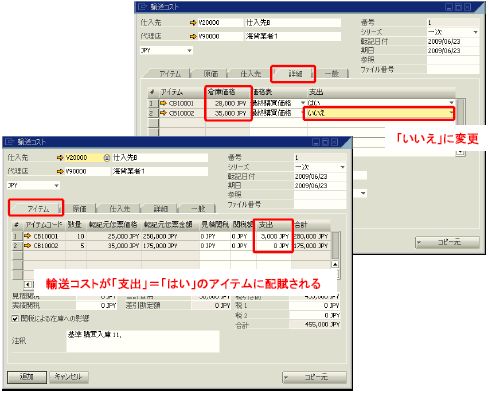Open the 仕入先 tab in front window
The width and height of the screenshot is (489, 394).
click(119, 209)
